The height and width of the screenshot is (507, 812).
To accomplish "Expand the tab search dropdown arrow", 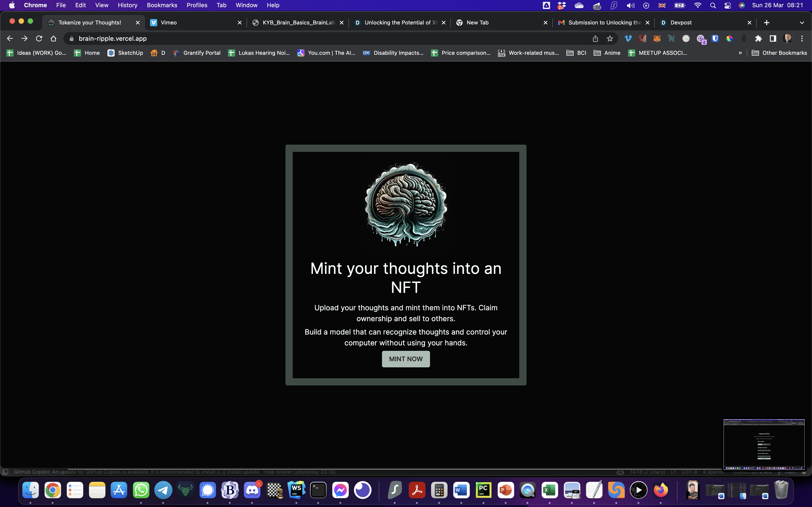I will pyautogui.click(x=802, y=22).
